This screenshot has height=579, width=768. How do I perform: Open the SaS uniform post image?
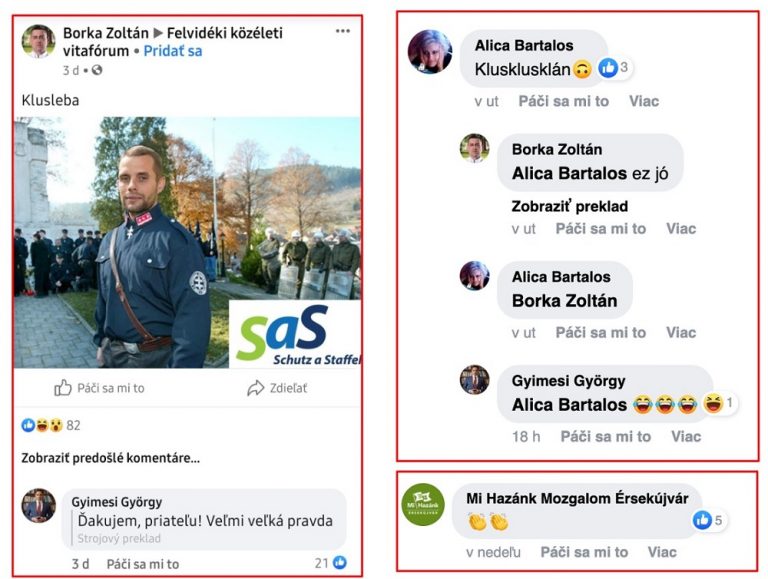coord(187,242)
